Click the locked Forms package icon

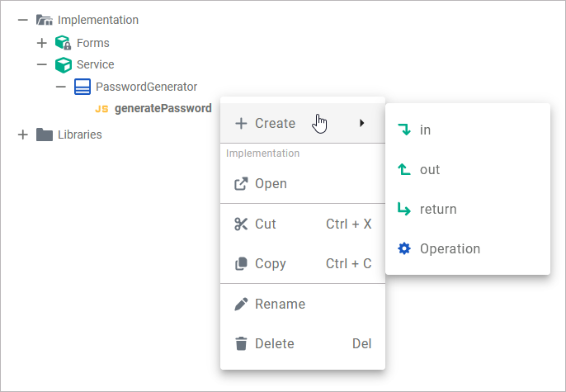click(64, 42)
